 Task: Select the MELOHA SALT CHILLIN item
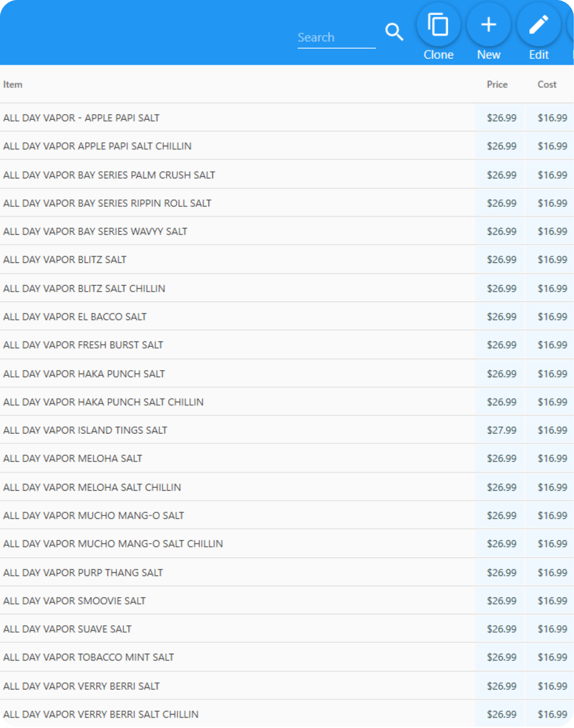[x=92, y=487]
